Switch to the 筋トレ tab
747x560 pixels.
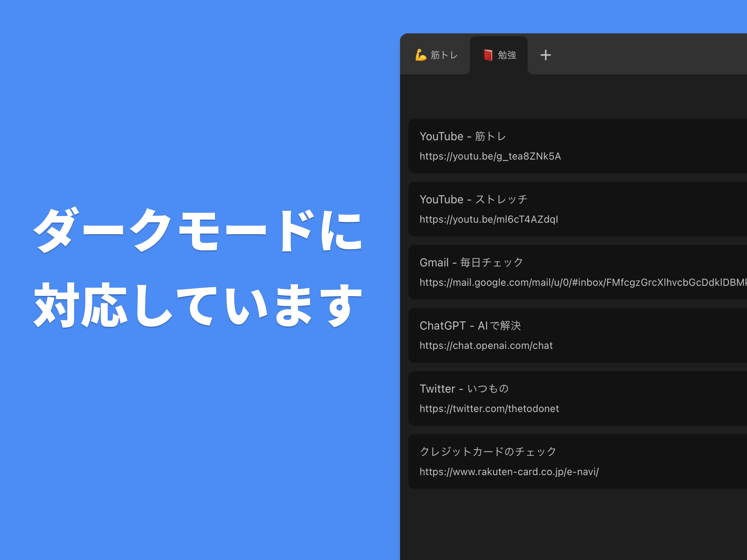pyautogui.click(x=444, y=55)
